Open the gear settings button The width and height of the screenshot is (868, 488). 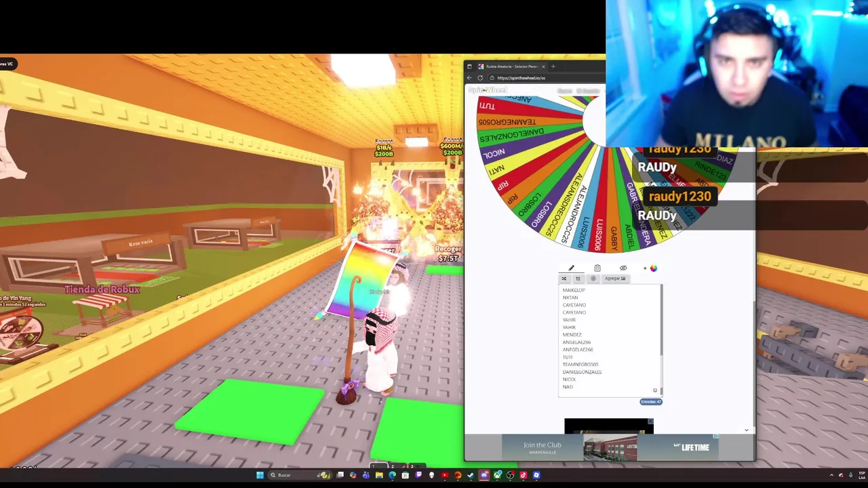[x=593, y=279]
